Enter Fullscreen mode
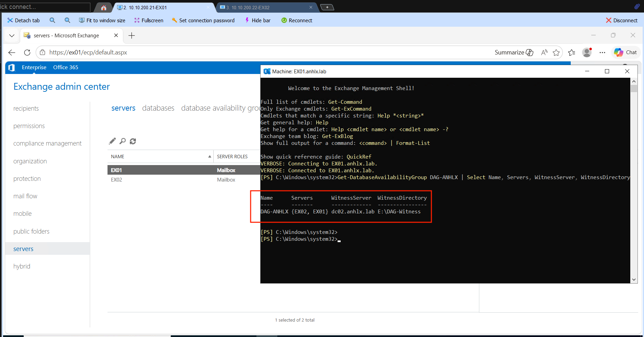Viewport: 644px width, 337px height. coord(149,21)
